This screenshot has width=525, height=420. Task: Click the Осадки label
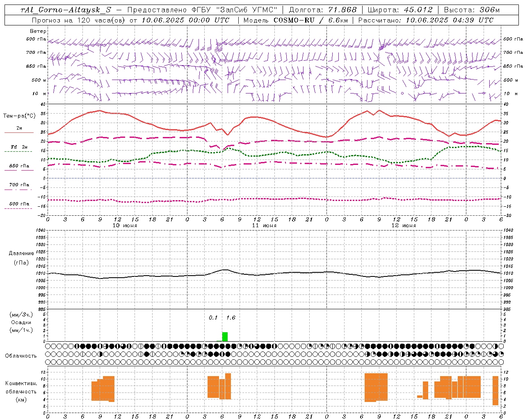coord(21,322)
